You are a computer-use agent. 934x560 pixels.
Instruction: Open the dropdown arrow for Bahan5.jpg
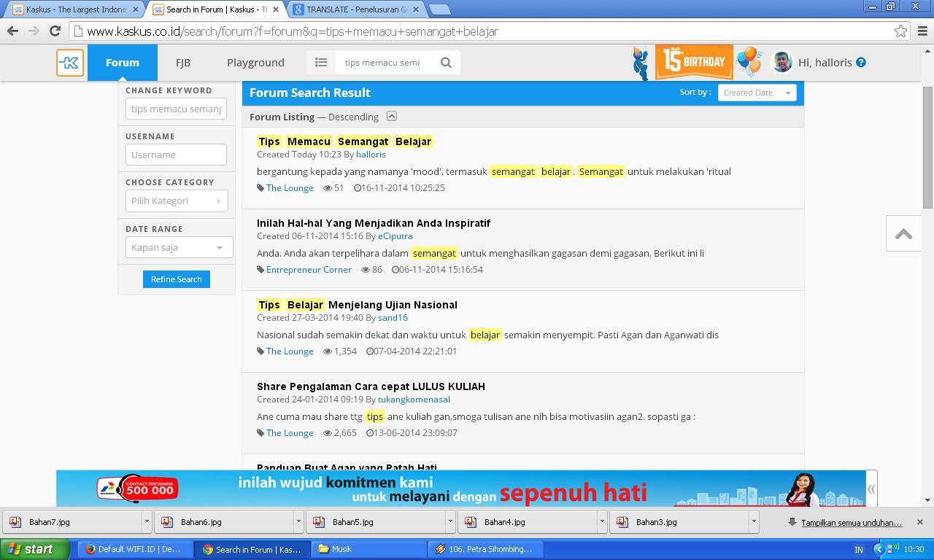tap(450, 522)
